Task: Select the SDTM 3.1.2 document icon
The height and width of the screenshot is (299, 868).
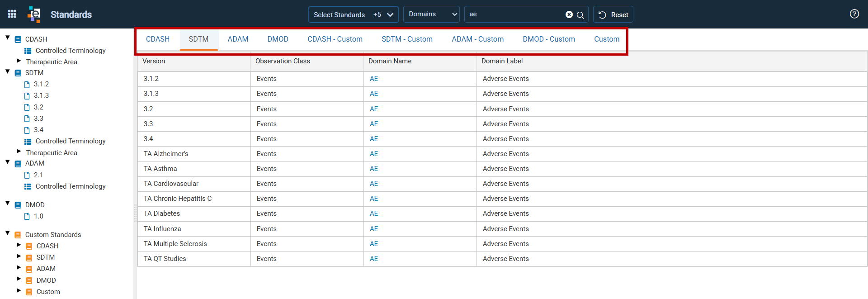Action: 27,85
